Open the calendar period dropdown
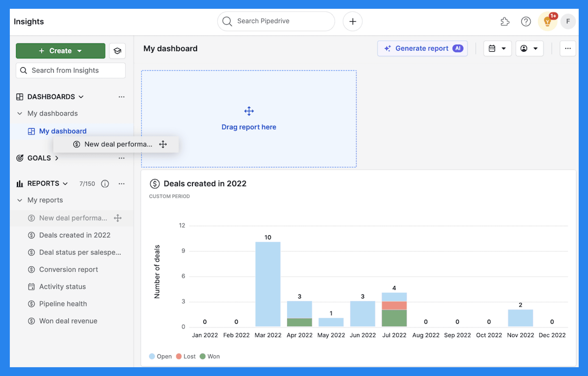 point(497,48)
